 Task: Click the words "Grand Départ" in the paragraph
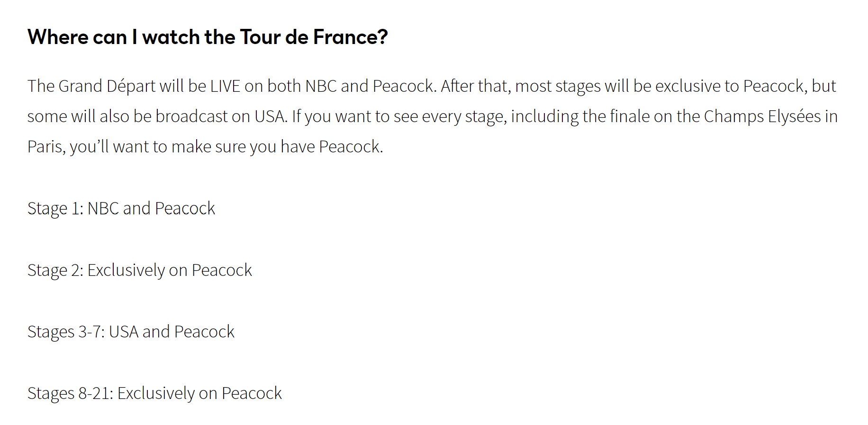107,86
